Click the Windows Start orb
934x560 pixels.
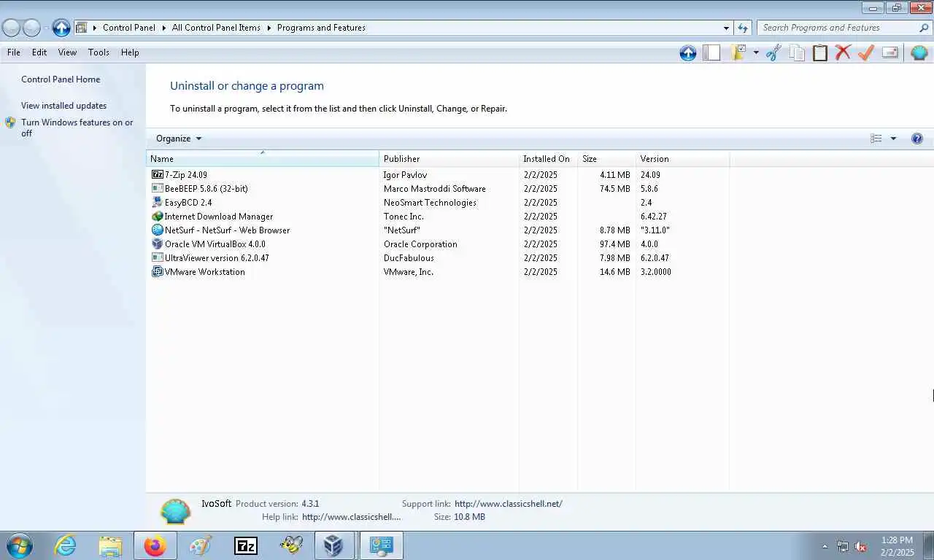(x=19, y=545)
